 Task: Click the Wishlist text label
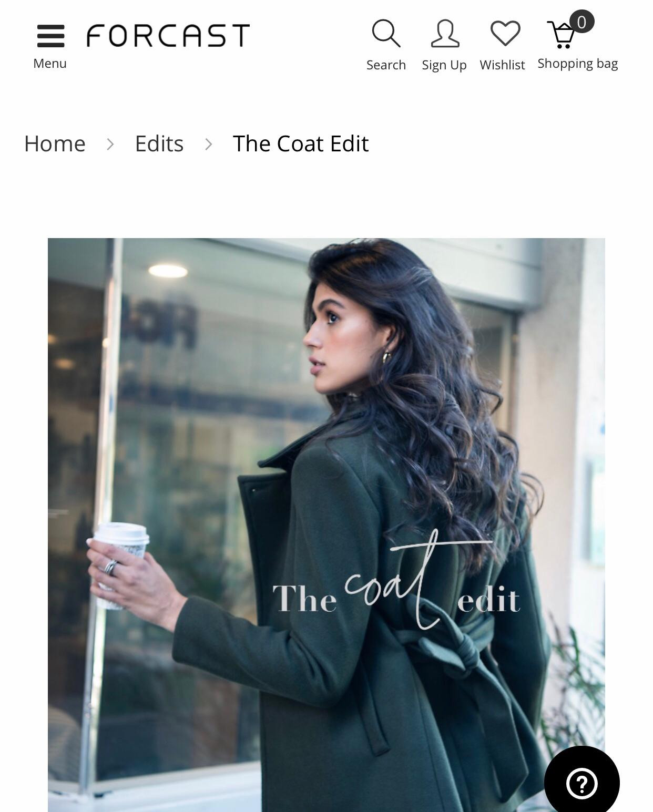pos(502,65)
